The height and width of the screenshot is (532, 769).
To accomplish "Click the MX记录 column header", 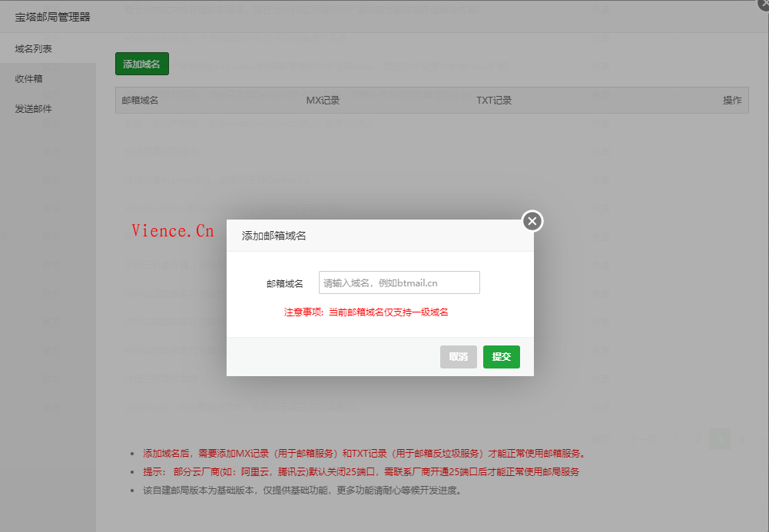I will point(323,100).
